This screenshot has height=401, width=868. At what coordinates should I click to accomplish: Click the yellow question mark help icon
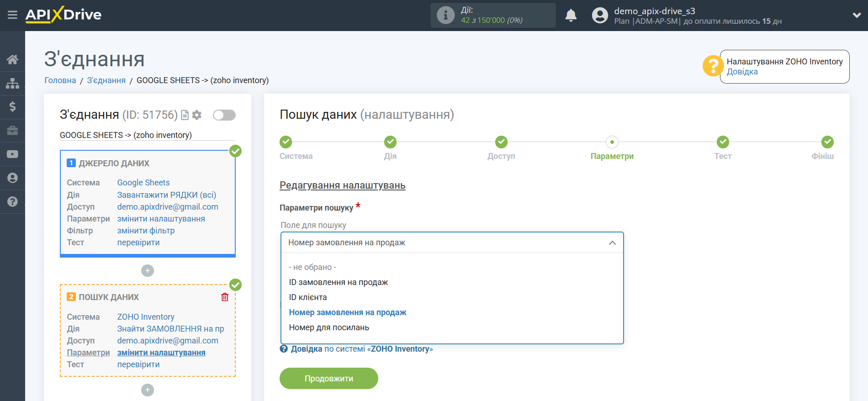[x=713, y=66]
